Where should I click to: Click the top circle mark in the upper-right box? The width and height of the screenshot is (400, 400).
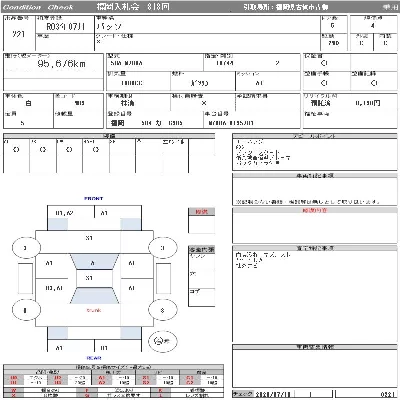pyautogui.click(x=324, y=63)
